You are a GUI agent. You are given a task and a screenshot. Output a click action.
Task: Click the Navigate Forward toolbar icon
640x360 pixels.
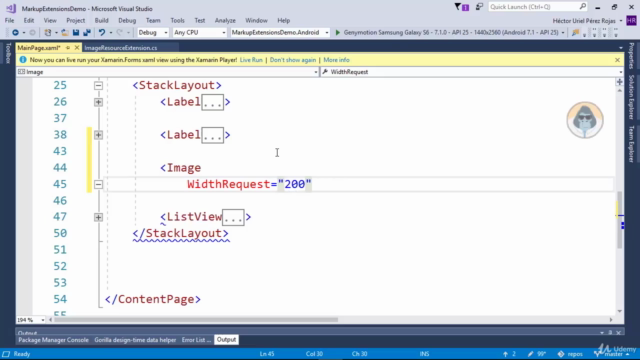point(32,33)
